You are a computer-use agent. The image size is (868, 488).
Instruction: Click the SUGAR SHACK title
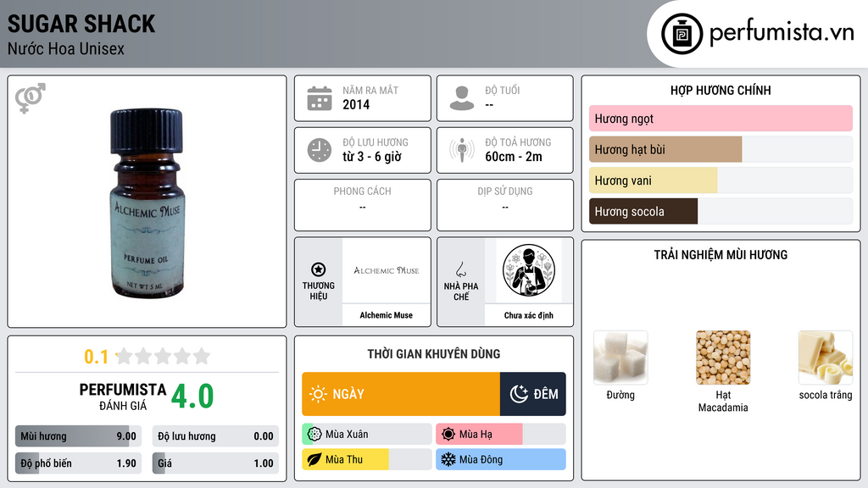pyautogui.click(x=81, y=24)
